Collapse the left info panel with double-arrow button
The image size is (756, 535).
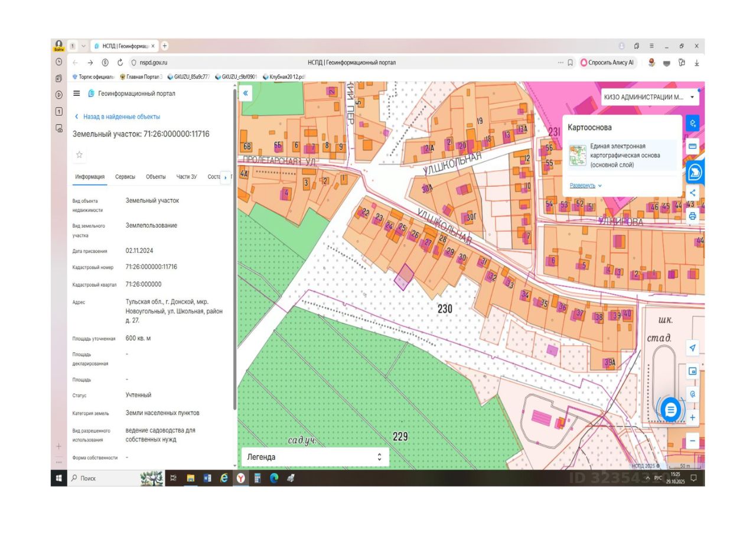coord(246,93)
